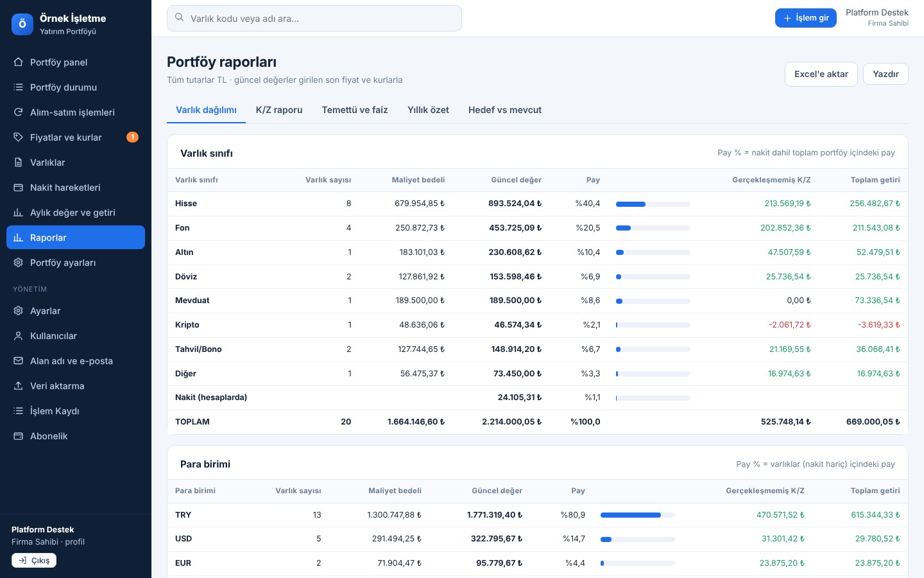Open the Hedef vs mevcut tab
This screenshot has width=924, height=578.
(x=505, y=110)
